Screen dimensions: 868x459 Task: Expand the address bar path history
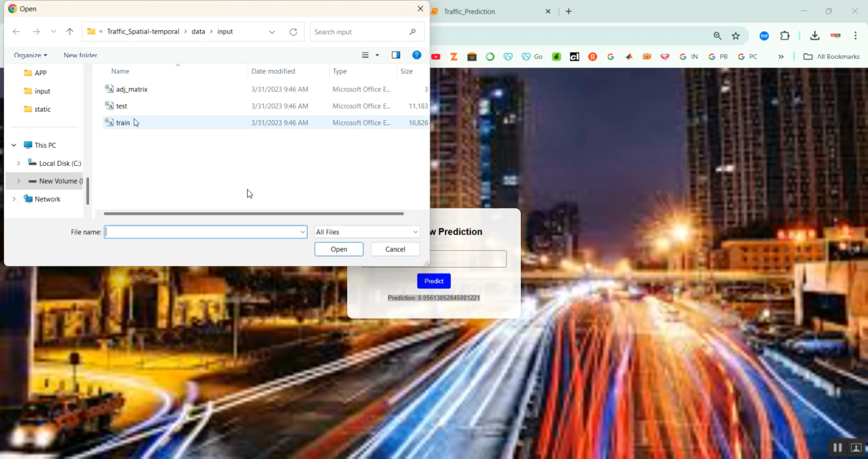point(272,32)
